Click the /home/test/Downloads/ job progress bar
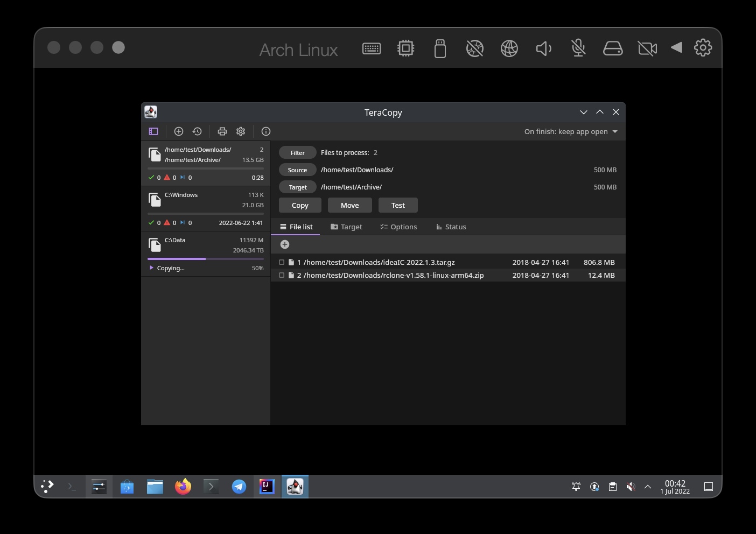The image size is (756, 534). point(206,168)
